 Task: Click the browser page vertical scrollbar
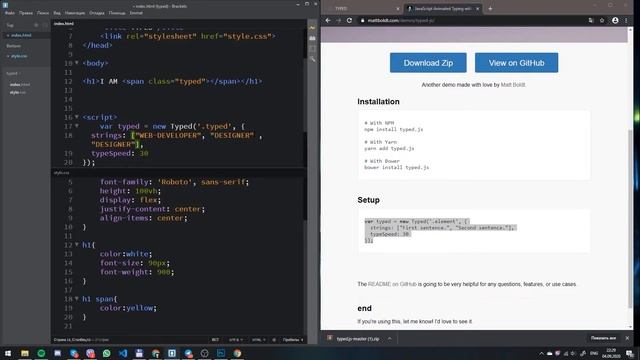[630, 218]
